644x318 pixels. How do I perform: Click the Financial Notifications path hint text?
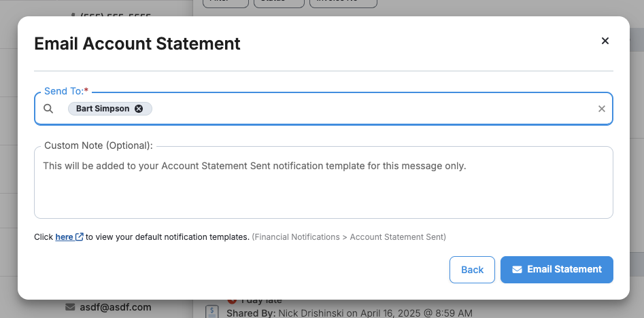[349, 236]
